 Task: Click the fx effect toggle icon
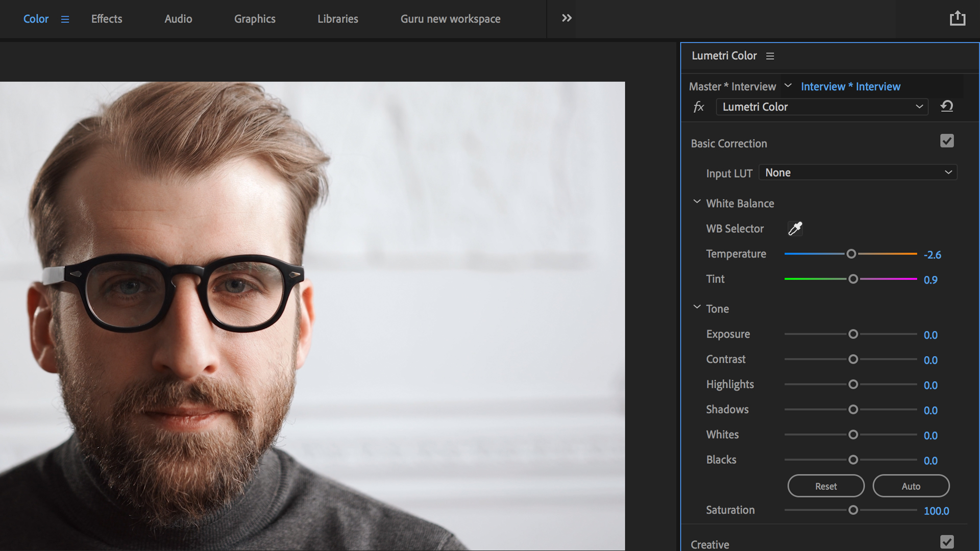699,107
